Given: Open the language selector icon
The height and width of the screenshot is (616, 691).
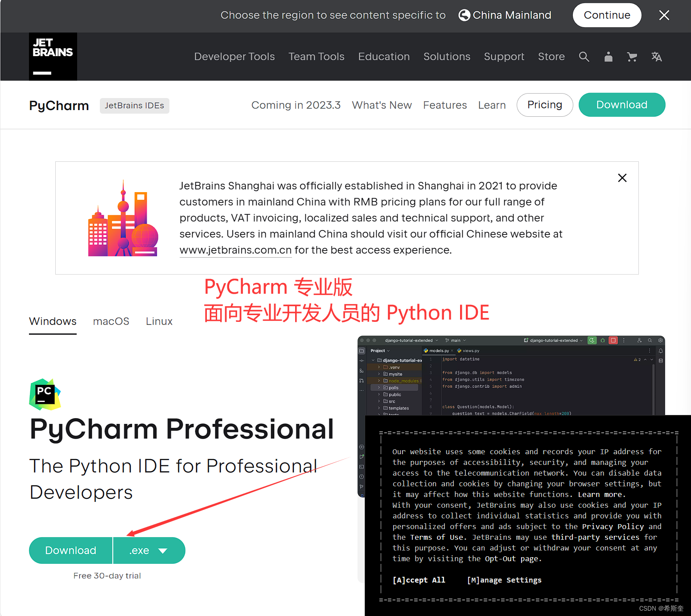Looking at the screenshot, I should pyautogui.click(x=657, y=57).
